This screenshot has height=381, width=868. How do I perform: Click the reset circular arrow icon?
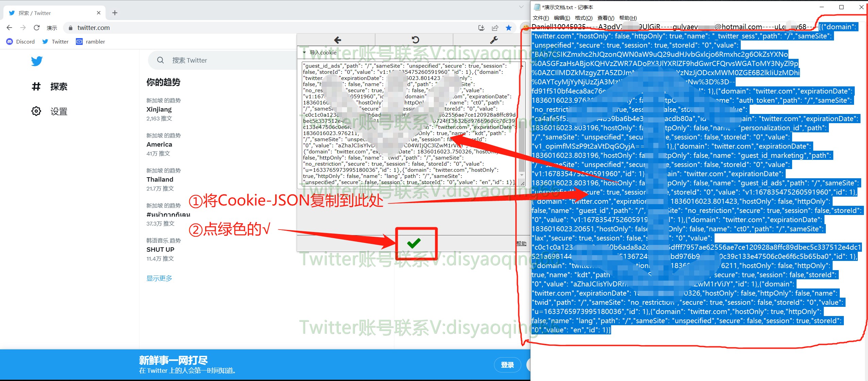tap(415, 40)
